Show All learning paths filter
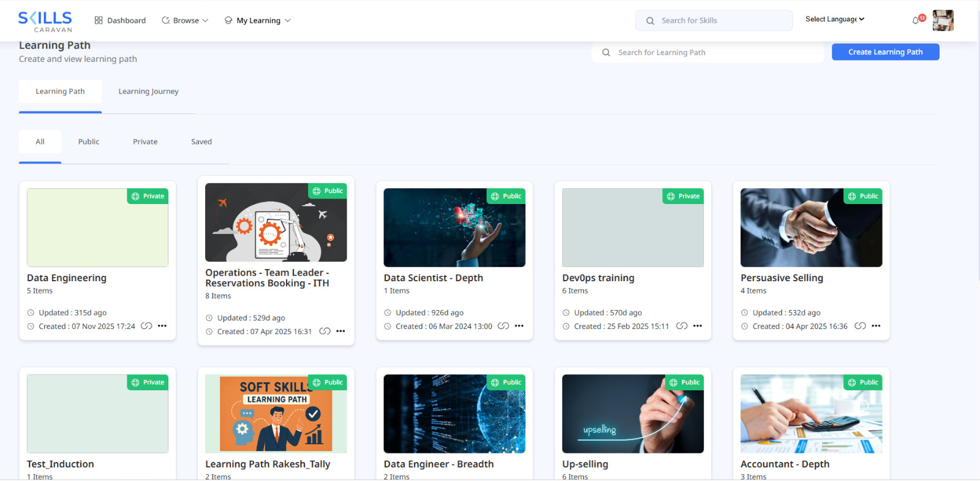This screenshot has width=980, height=481. (40, 142)
